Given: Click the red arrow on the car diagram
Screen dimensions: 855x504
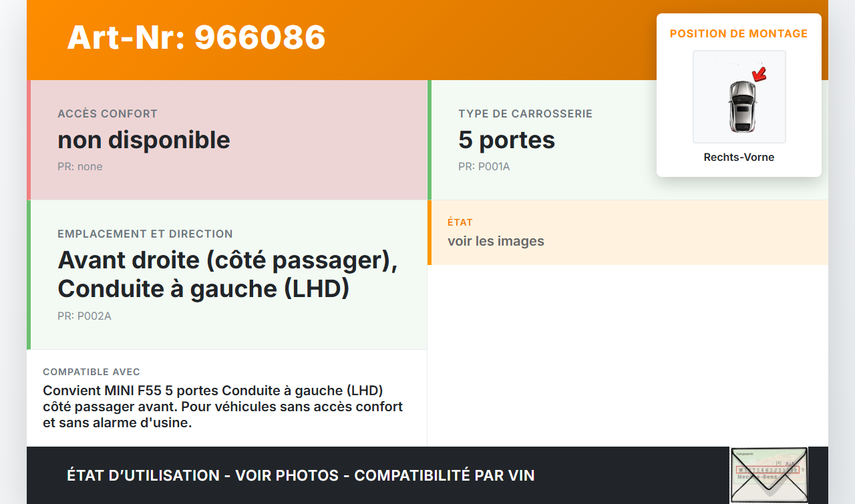Looking at the screenshot, I should point(759,74).
